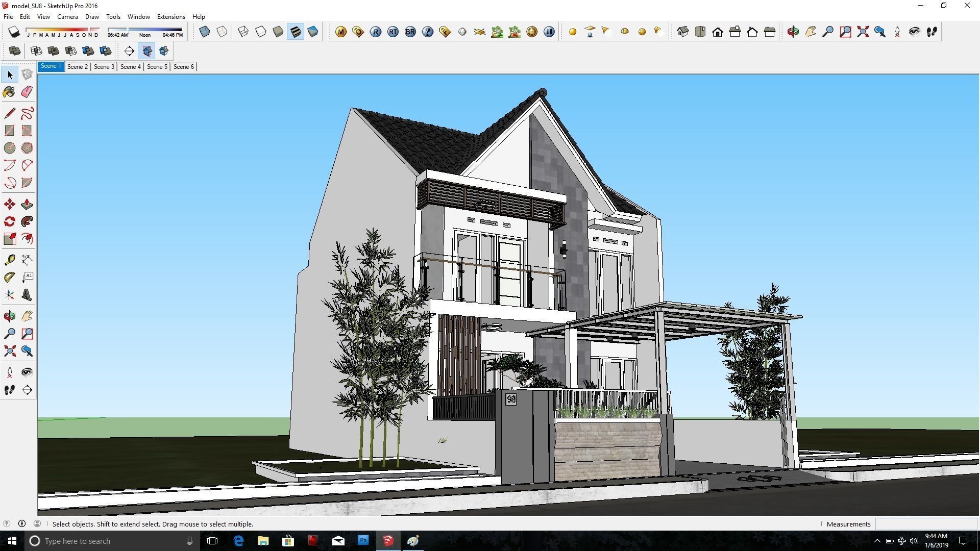Click the Measurements input box

click(926, 524)
